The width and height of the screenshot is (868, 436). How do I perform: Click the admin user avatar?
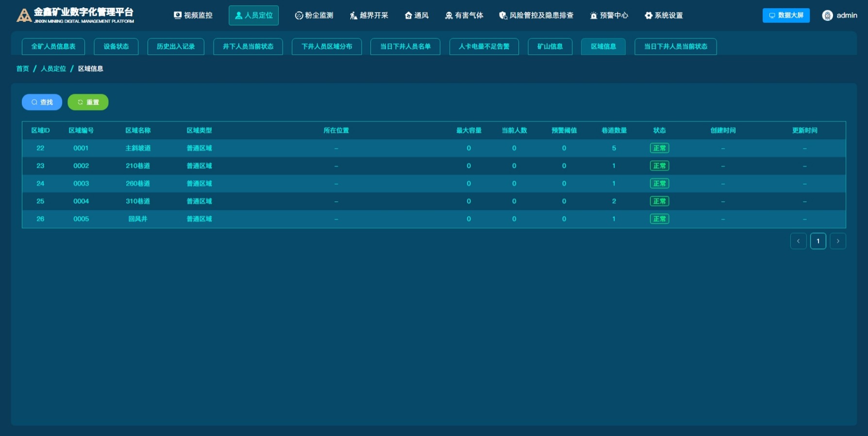click(827, 16)
